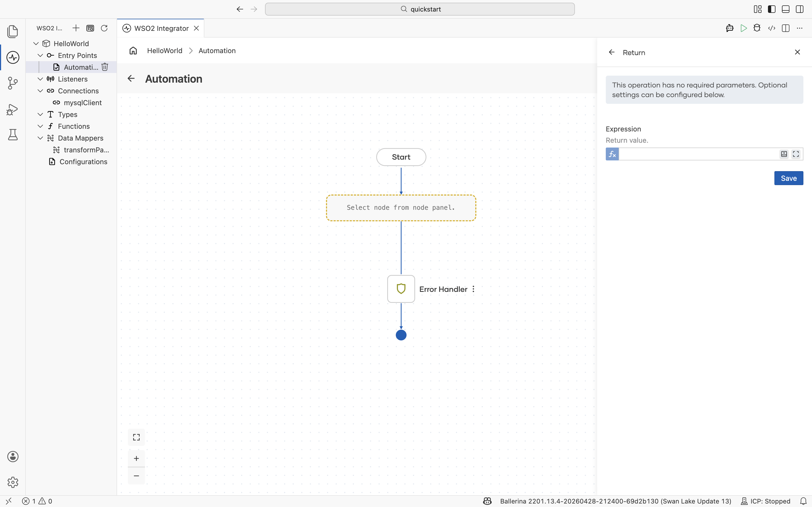Viewport: 812px width, 507px height.
Task: Collapse the Data Mappers tree section
Action: coord(40,138)
